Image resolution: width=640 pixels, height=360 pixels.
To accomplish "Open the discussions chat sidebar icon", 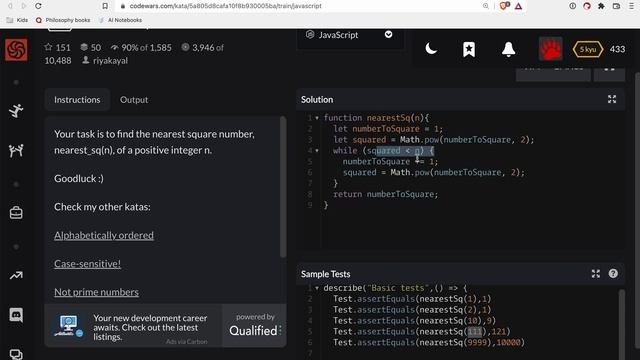I will [x=16, y=354].
